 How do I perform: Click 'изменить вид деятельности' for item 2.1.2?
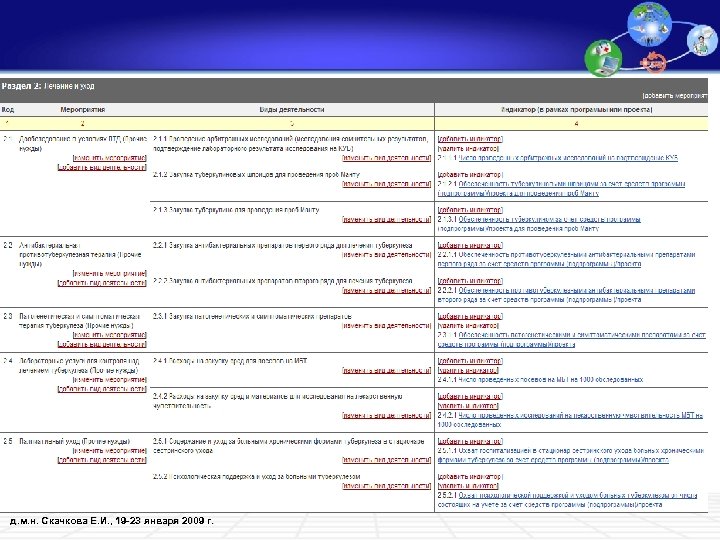click(x=387, y=184)
